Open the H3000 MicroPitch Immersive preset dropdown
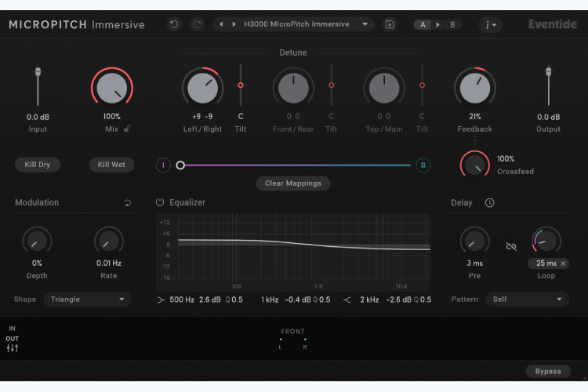This screenshot has width=588, height=392. 307,24
